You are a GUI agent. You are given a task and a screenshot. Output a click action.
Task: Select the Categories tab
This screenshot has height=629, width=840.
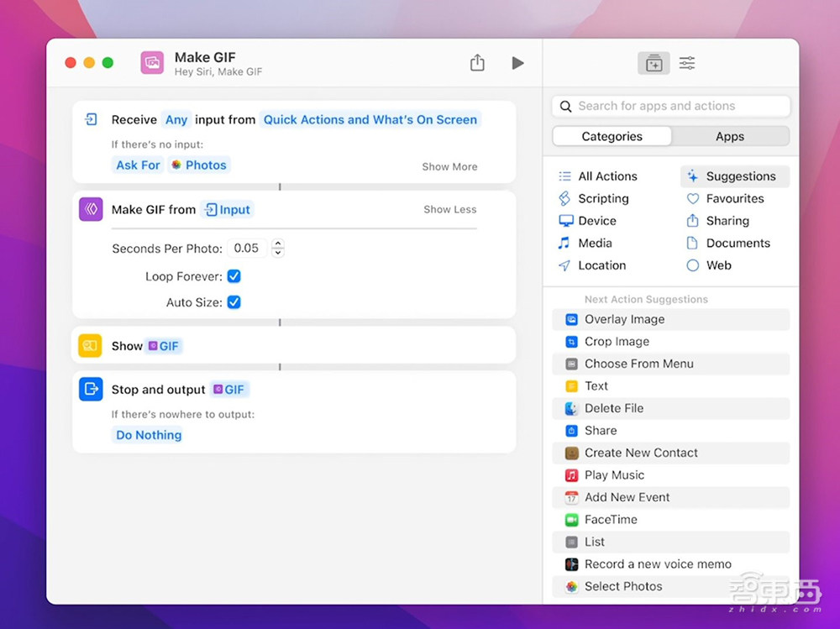tap(612, 137)
